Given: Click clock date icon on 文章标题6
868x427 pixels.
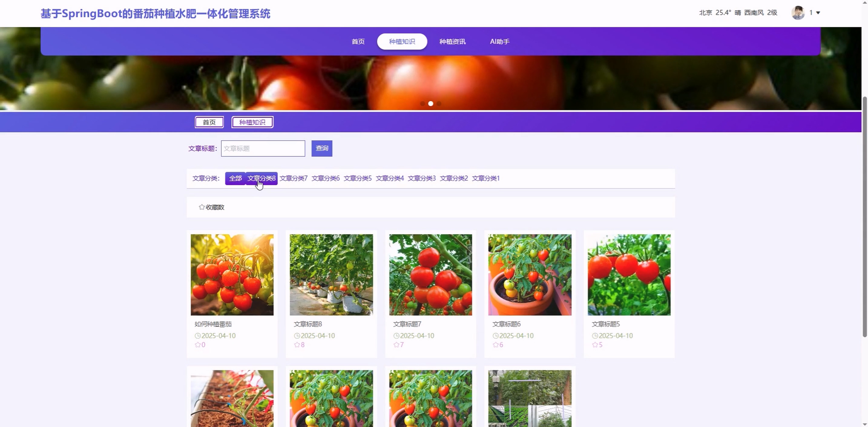Looking at the screenshot, I should click(495, 336).
